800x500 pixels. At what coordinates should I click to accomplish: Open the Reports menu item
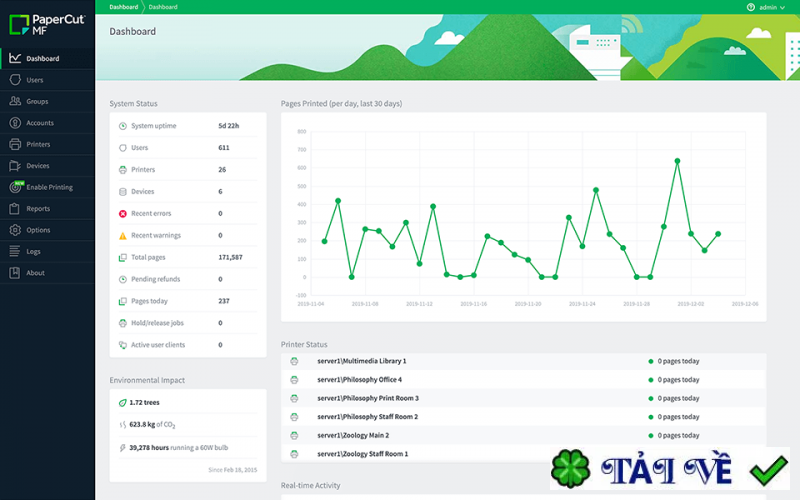(38, 209)
